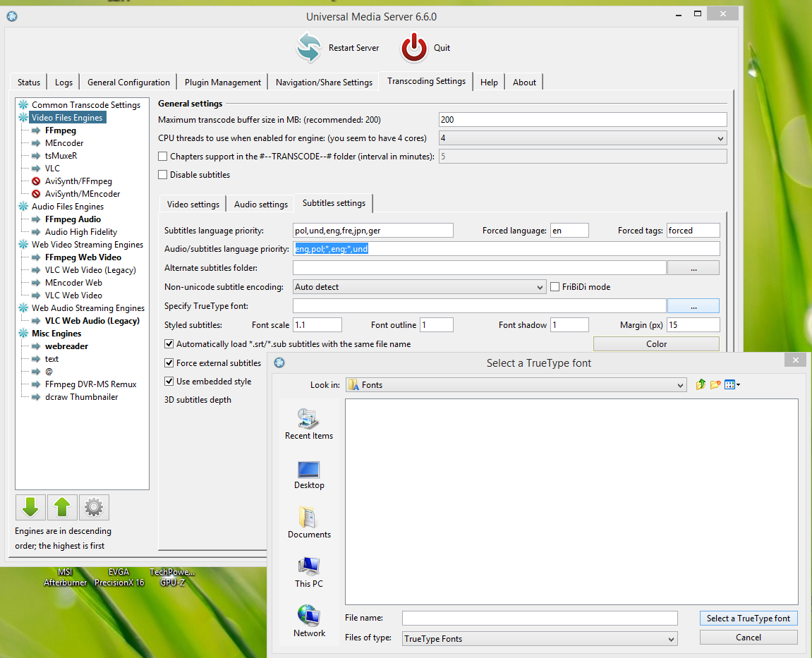Click the Restart Server icon
This screenshot has height=658, width=812.
coord(309,48)
